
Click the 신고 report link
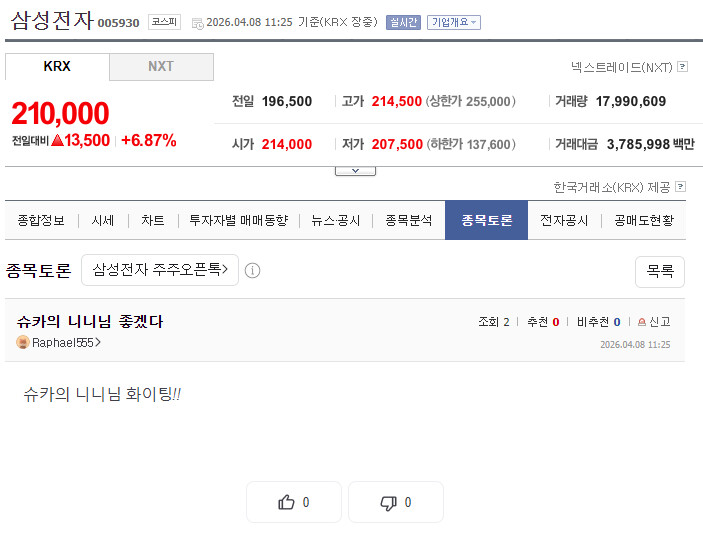point(660,322)
